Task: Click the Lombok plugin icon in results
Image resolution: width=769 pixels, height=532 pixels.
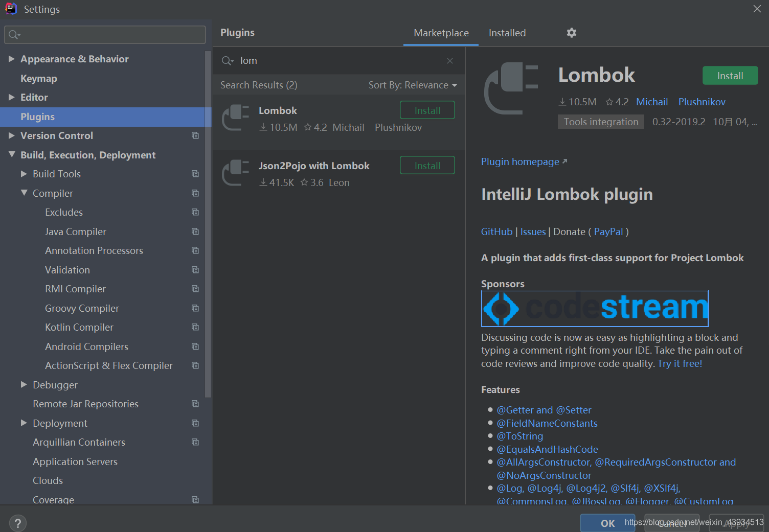Action: (x=235, y=118)
